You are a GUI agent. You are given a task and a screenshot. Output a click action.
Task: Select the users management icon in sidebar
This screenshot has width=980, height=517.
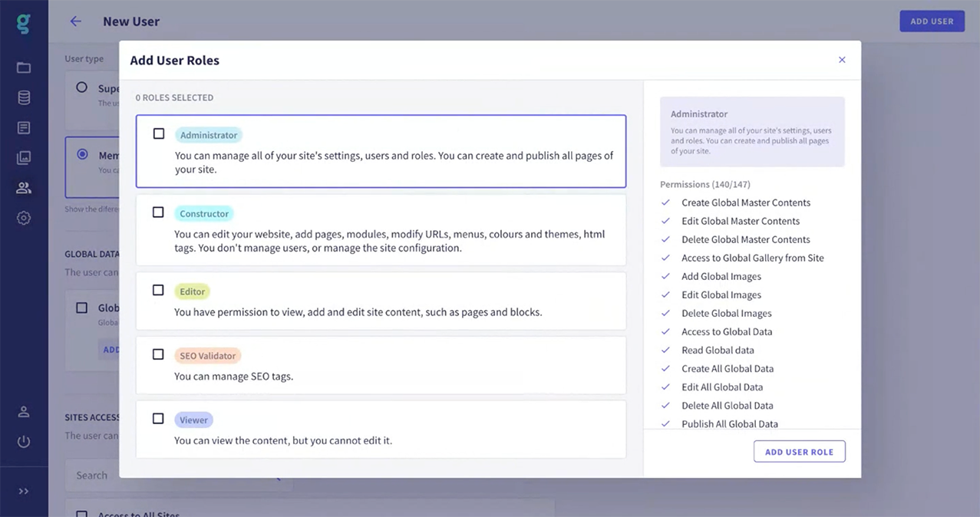(24, 187)
